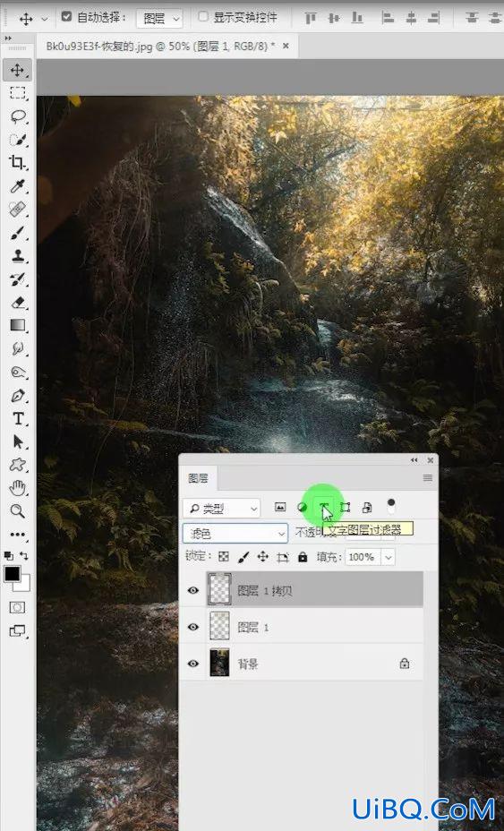Close the Bk0u93E3f document tab
The height and width of the screenshot is (831, 504).
(286, 46)
